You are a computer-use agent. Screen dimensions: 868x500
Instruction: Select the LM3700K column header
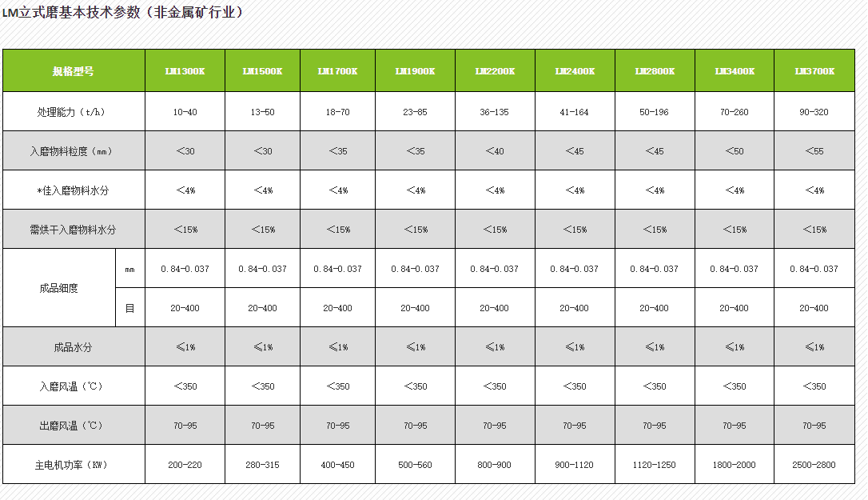point(814,71)
